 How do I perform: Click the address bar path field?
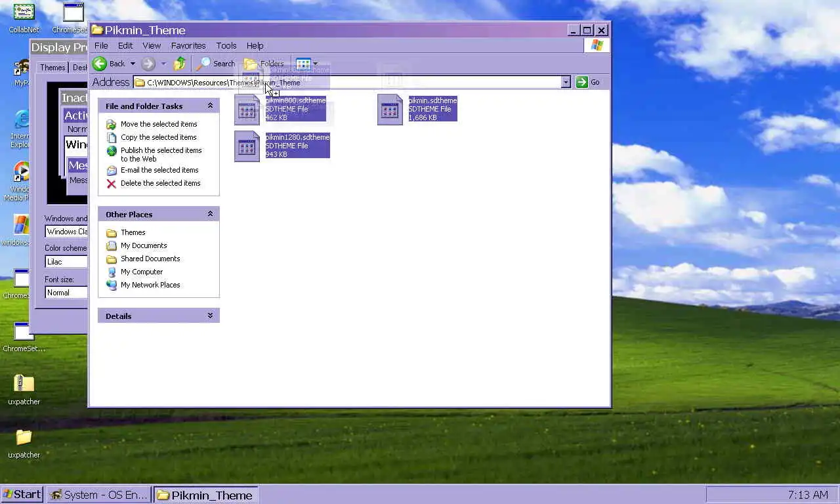(x=348, y=82)
